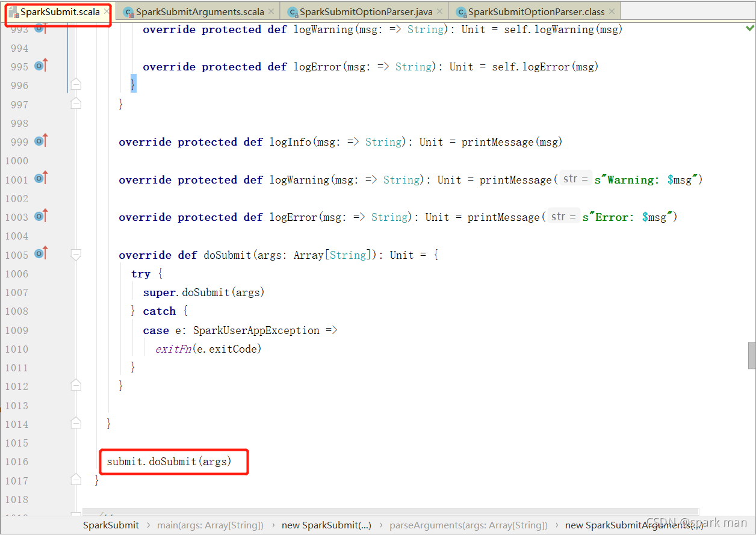Click line number 1000 in the gutter
This screenshot has height=535, width=756.
(16, 161)
